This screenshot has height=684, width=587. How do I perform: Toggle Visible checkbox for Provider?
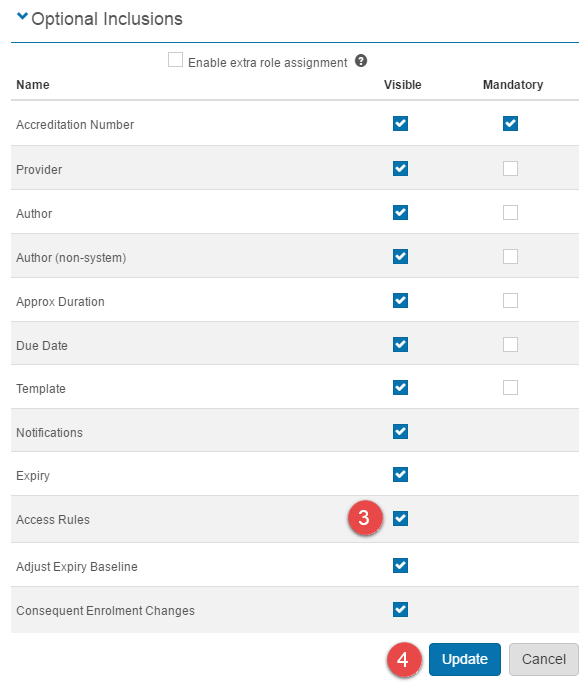click(x=400, y=168)
